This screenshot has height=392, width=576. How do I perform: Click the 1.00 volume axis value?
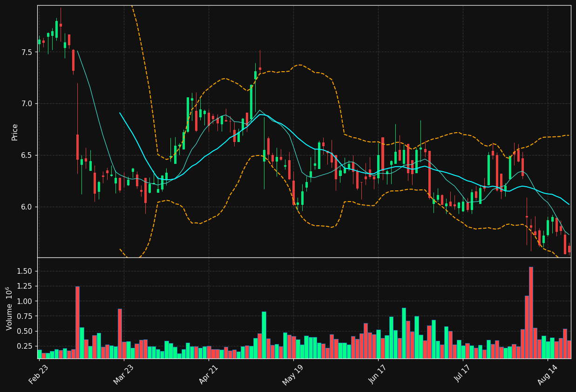(x=24, y=301)
